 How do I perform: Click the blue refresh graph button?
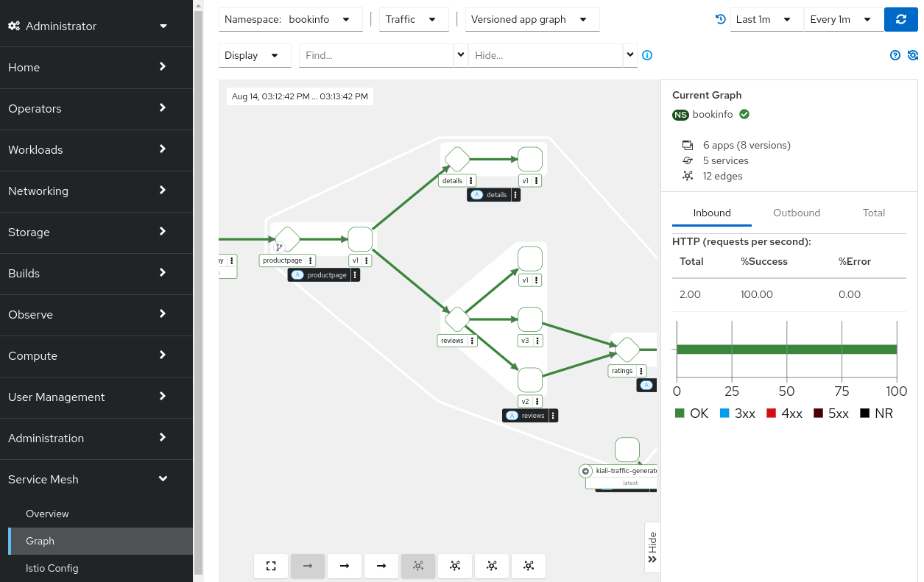pyautogui.click(x=900, y=20)
